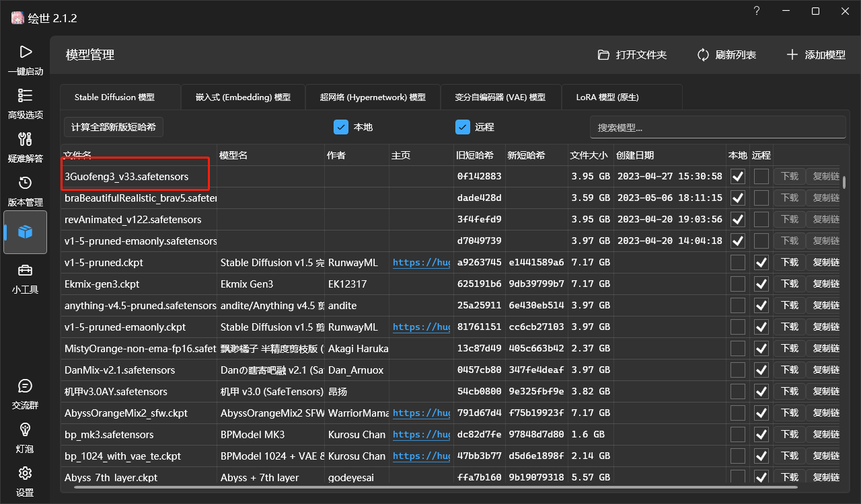
Task: Select new hash e1441589a6 cell
Action: click(x=536, y=262)
